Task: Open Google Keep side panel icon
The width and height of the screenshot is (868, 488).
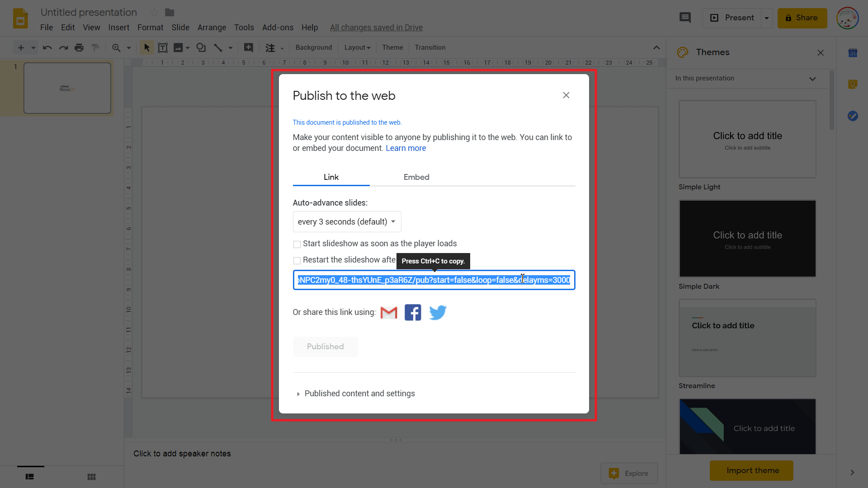Action: (x=853, y=84)
